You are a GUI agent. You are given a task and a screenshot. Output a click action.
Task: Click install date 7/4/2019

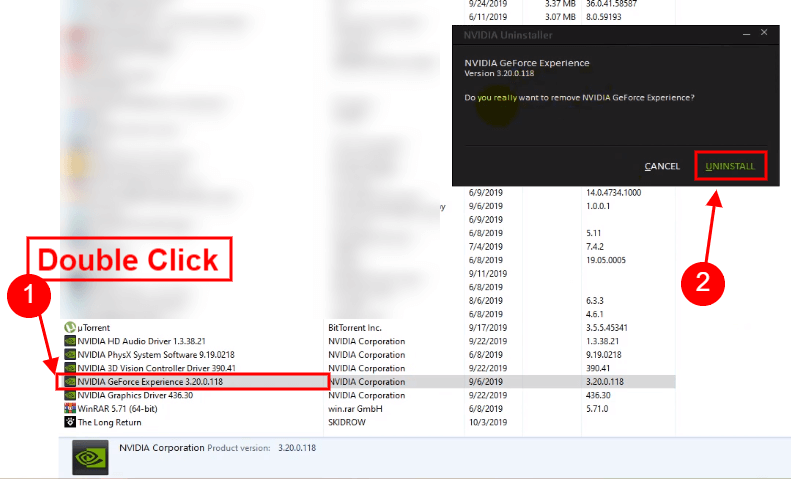tap(486, 247)
